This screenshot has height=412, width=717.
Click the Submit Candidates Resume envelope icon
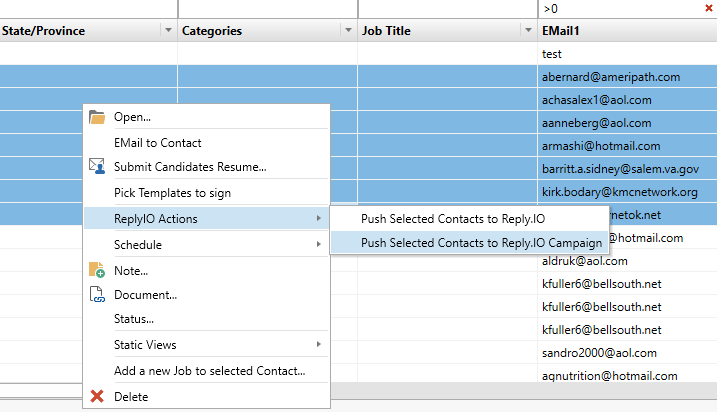pyautogui.click(x=96, y=166)
